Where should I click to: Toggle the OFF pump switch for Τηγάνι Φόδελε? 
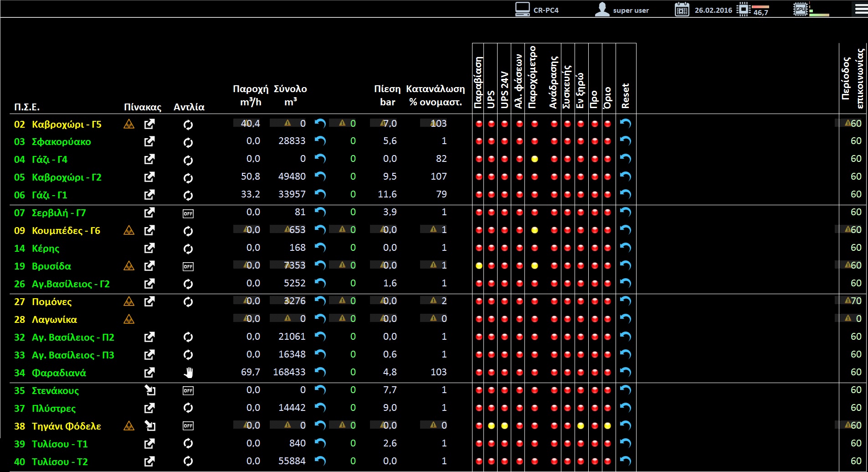[x=188, y=426]
